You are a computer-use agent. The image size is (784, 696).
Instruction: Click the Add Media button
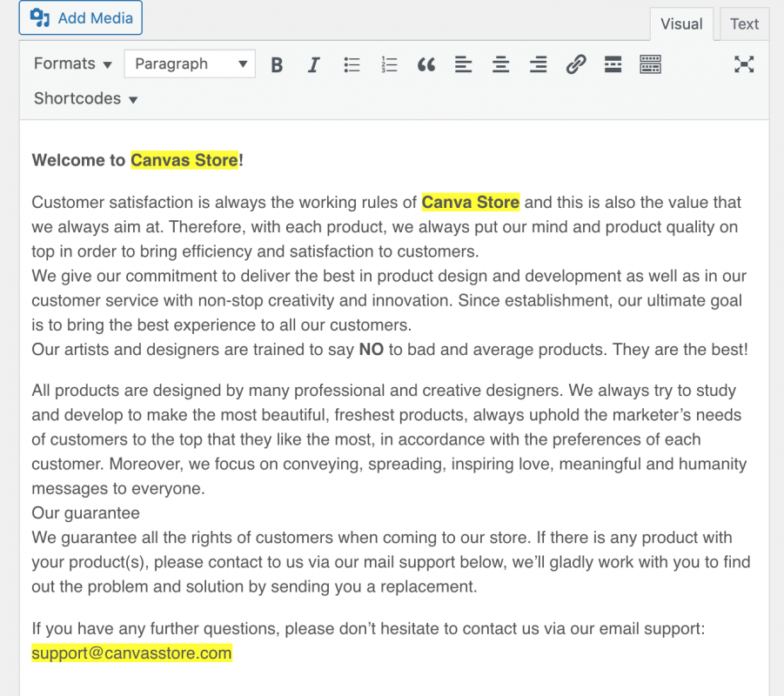click(81, 18)
